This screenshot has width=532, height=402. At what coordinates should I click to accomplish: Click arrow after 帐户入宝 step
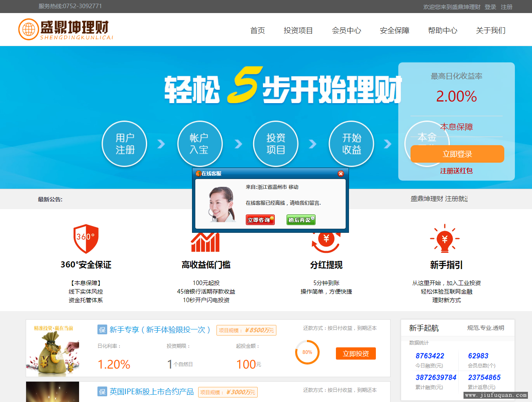tap(238, 144)
